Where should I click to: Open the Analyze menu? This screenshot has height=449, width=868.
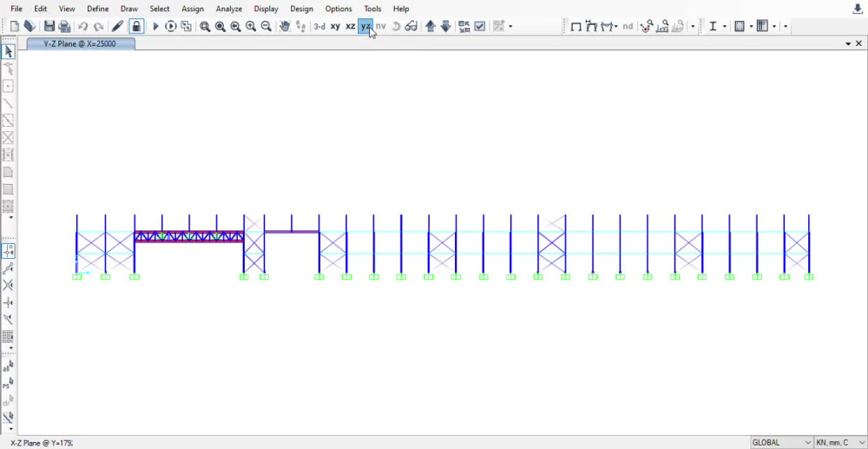pos(229,9)
